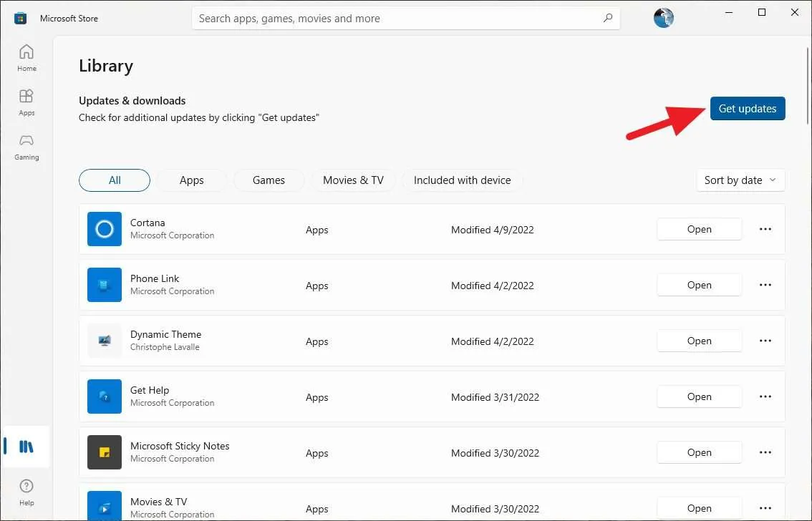Click the Updates & downloads heading
Image resolution: width=812 pixels, height=521 pixels.
pos(132,101)
